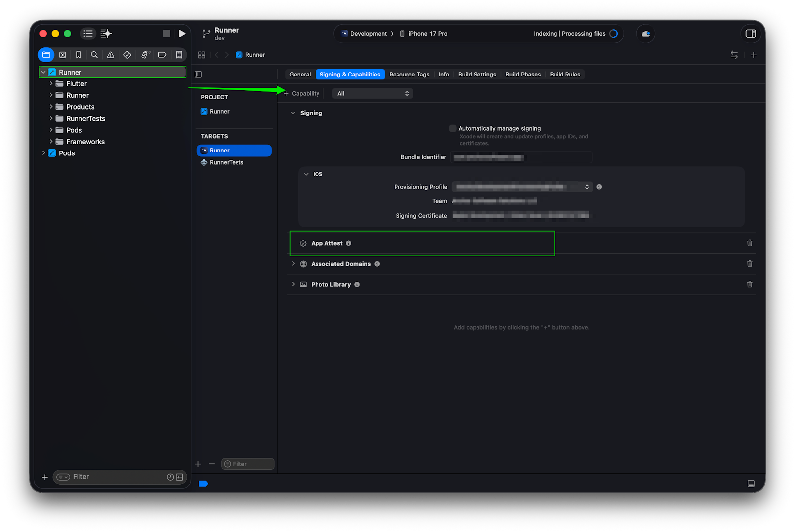Expand the RunnerTests folder
Viewport: 795px width, 532px height.
pos(51,118)
